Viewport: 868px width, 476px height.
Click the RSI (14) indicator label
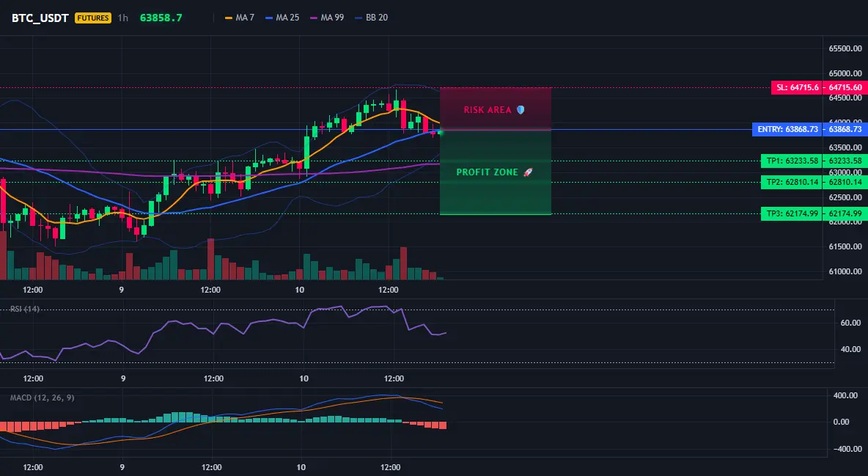click(25, 309)
